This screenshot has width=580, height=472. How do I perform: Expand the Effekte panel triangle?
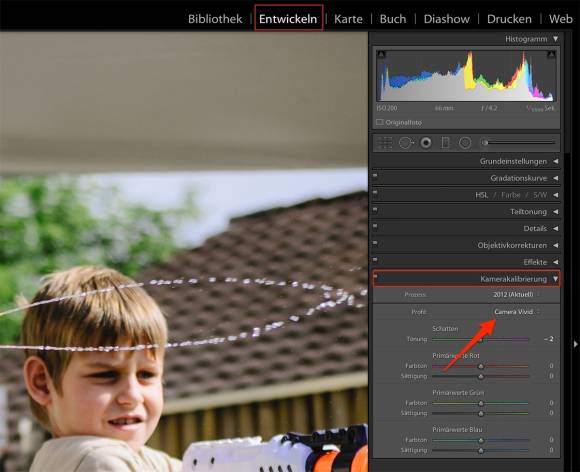[555, 262]
